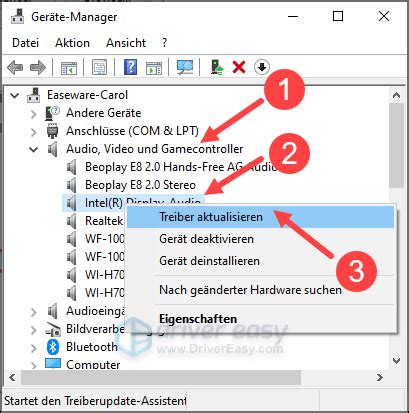The width and height of the screenshot is (409, 413).
Task: Click the Geräte-Manager title bar icon
Action: (17, 16)
